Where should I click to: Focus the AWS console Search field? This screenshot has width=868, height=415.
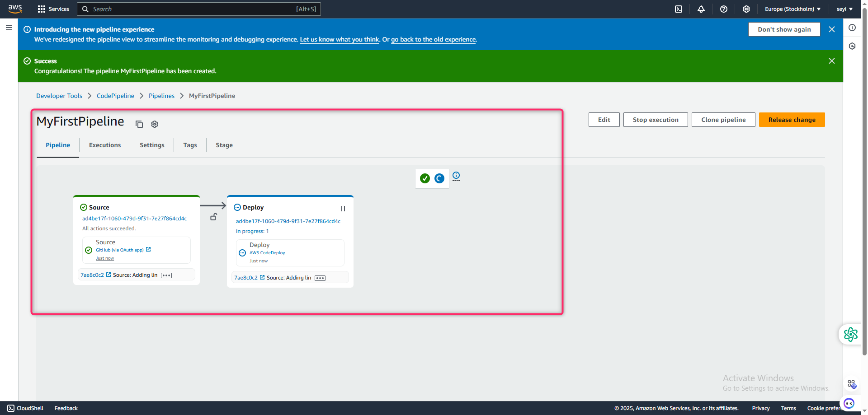pos(199,9)
